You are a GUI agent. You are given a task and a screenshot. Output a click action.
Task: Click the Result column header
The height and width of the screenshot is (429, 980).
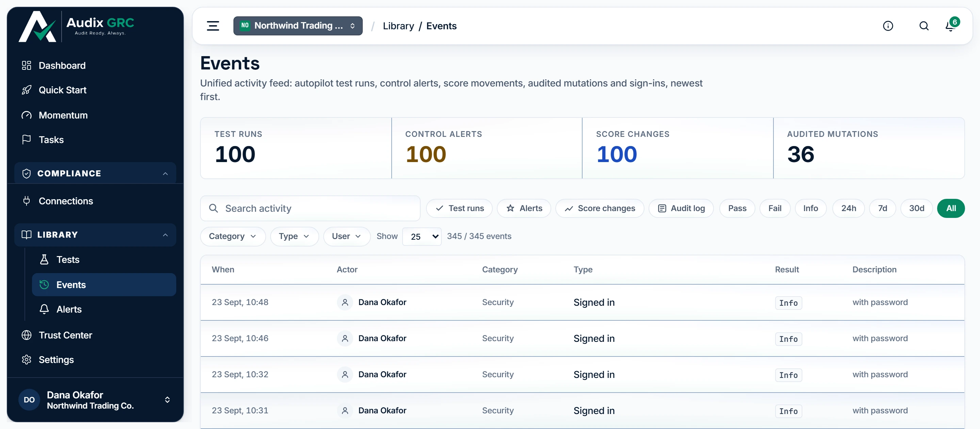click(x=787, y=270)
